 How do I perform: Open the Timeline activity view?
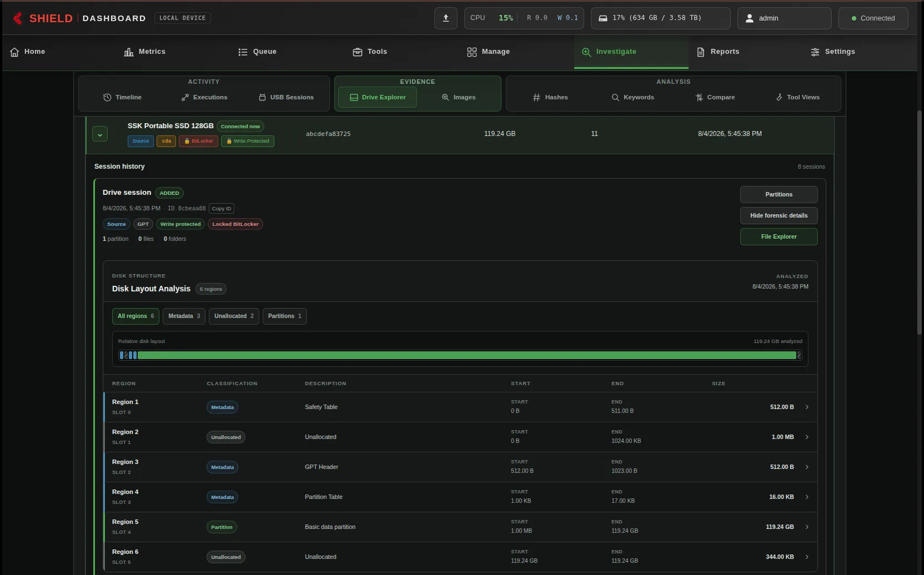pyautogui.click(x=122, y=97)
